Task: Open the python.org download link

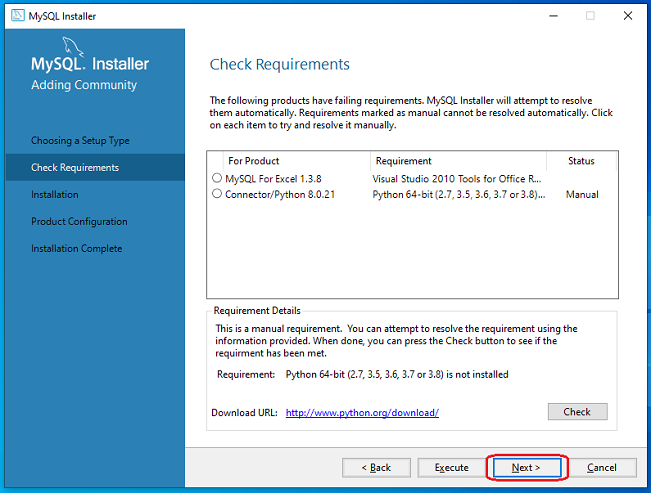Action: [x=362, y=412]
